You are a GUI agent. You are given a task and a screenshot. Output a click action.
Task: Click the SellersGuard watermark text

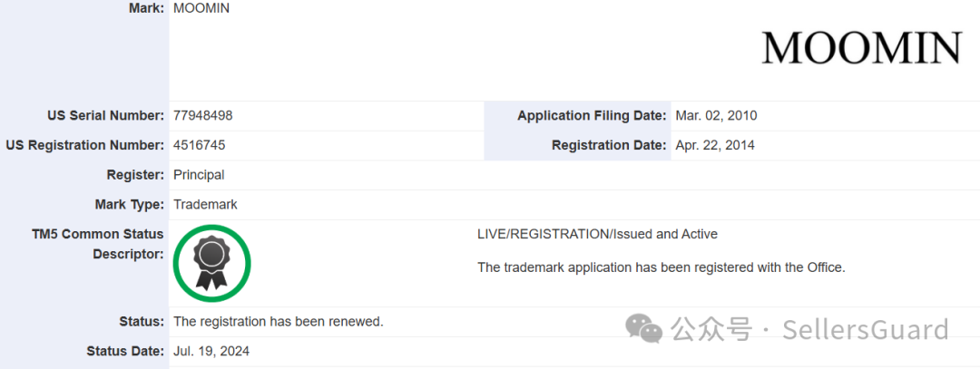point(865,329)
